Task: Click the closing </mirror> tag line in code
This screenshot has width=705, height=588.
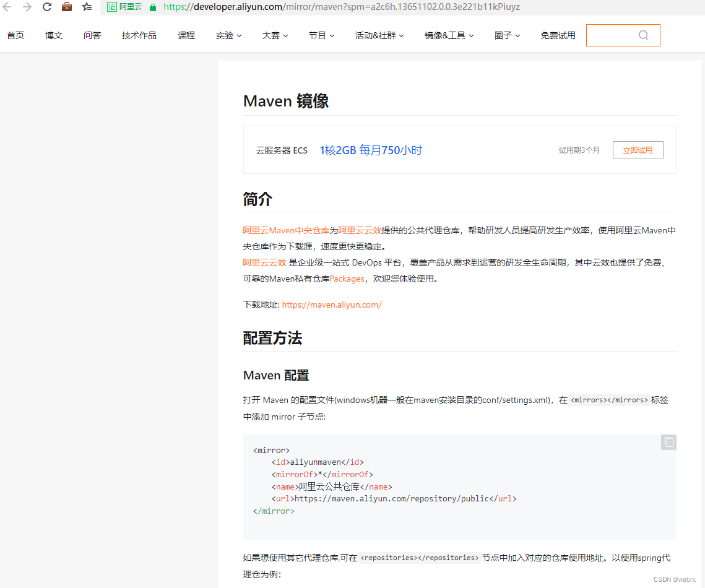Action: [274, 511]
